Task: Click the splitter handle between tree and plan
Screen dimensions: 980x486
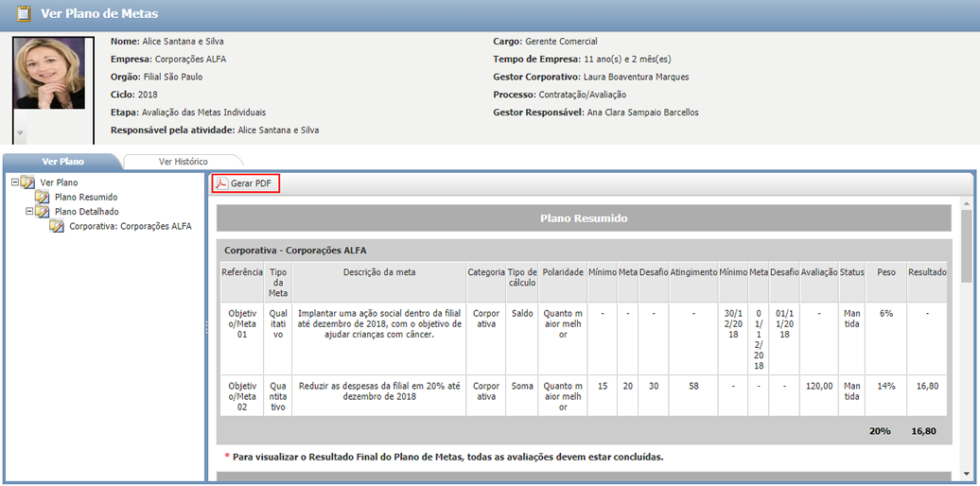Action: (x=206, y=326)
